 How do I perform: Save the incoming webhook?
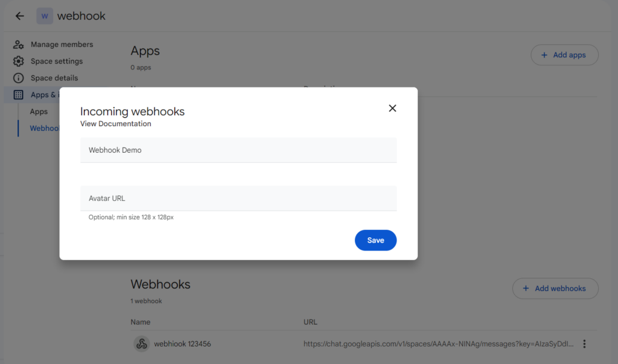click(x=375, y=240)
